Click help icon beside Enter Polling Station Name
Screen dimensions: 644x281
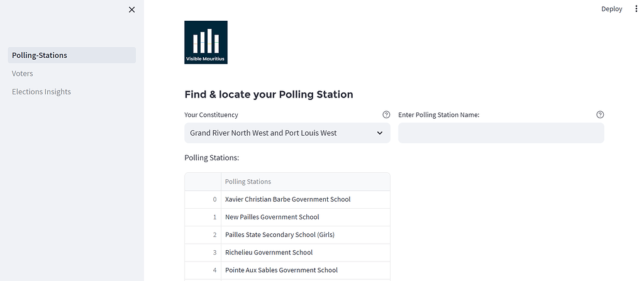(600, 115)
